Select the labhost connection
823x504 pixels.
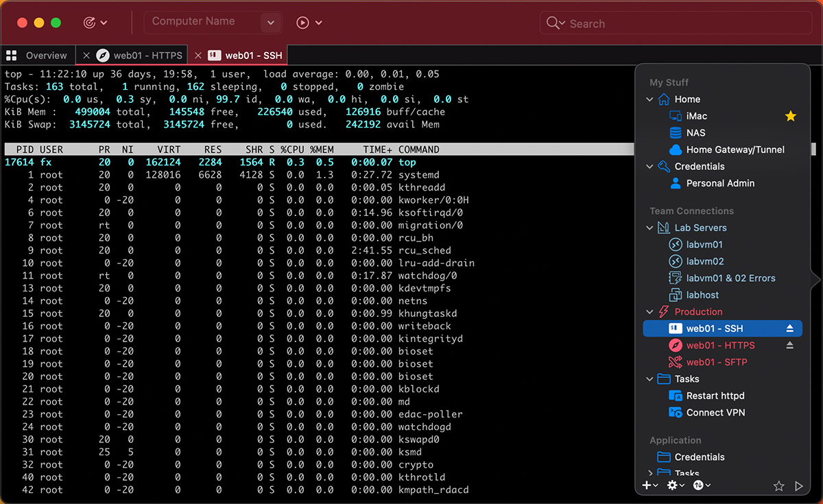coord(702,295)
